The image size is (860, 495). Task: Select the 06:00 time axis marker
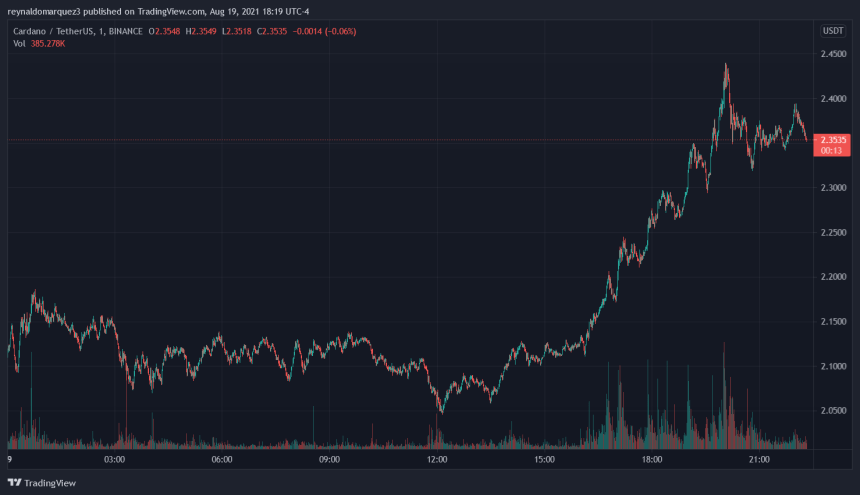(x=222, y=460)
